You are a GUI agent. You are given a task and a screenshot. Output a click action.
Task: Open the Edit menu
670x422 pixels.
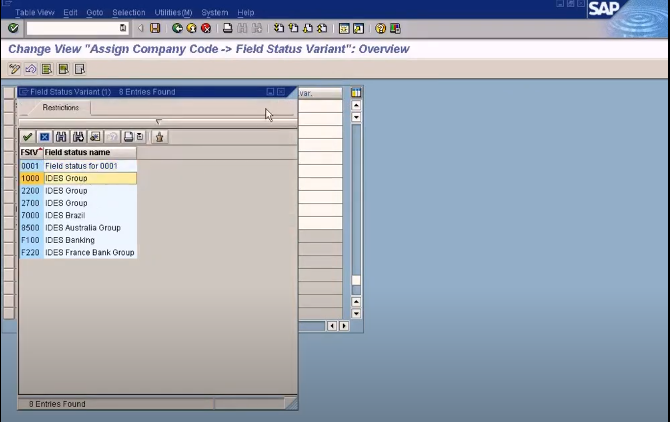[x=71, y=13]
